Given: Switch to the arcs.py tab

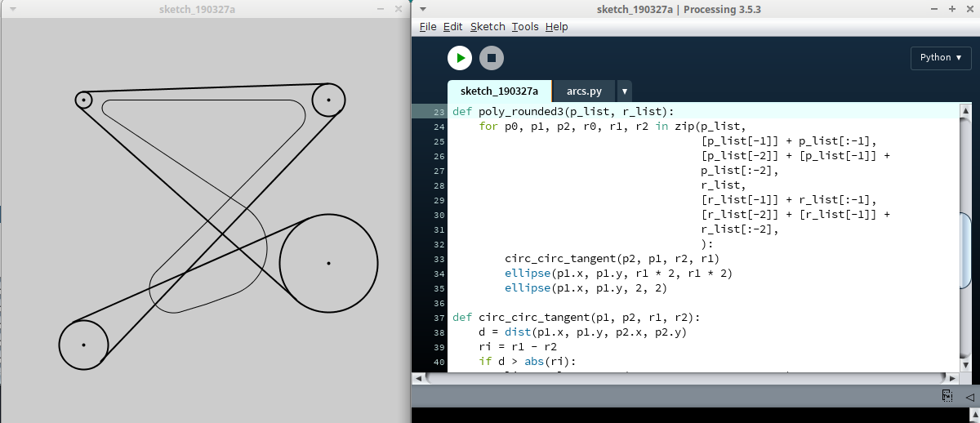Looking at the screenshot, I should 584,91.
